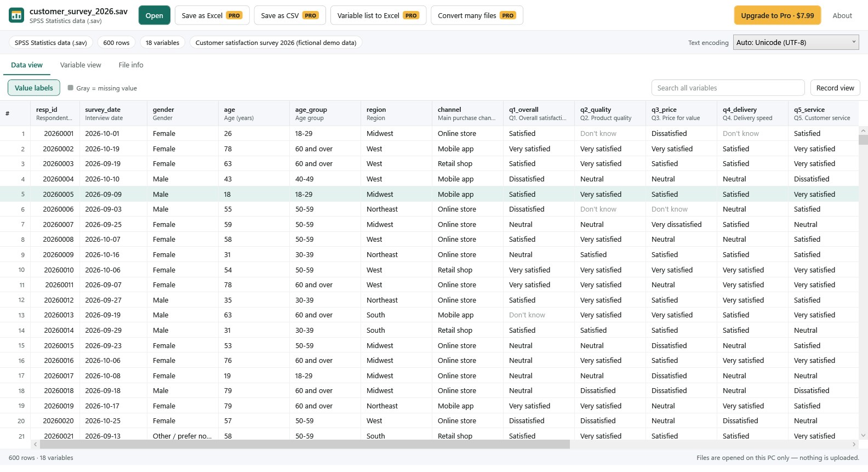Viewport: 868px width, 472px height.
Task: Click the 18 variables info chip
Action: pyautogui.click(x=162, y=43)
